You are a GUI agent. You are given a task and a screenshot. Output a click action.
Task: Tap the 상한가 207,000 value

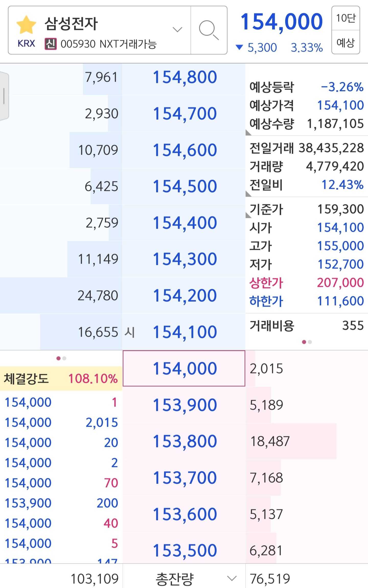point(340,283)
